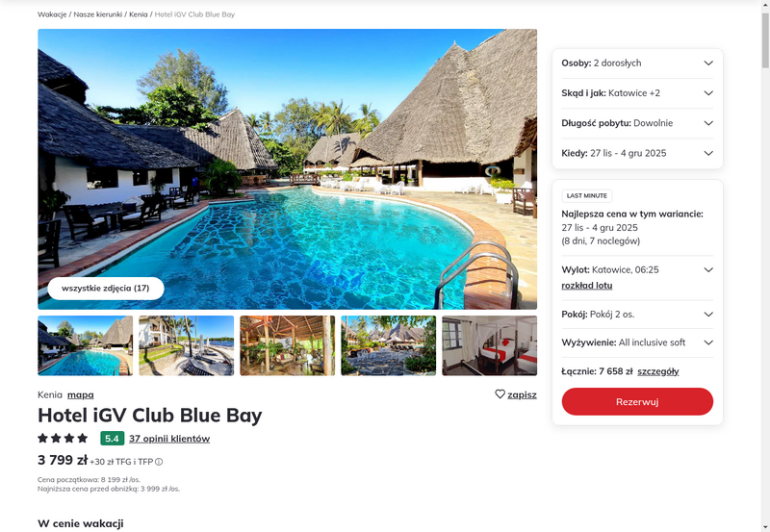This screenshot has height=532, width=770.
Task: Change Wyżywienie All inclusive soft option
Action: [x=637, y=342]
